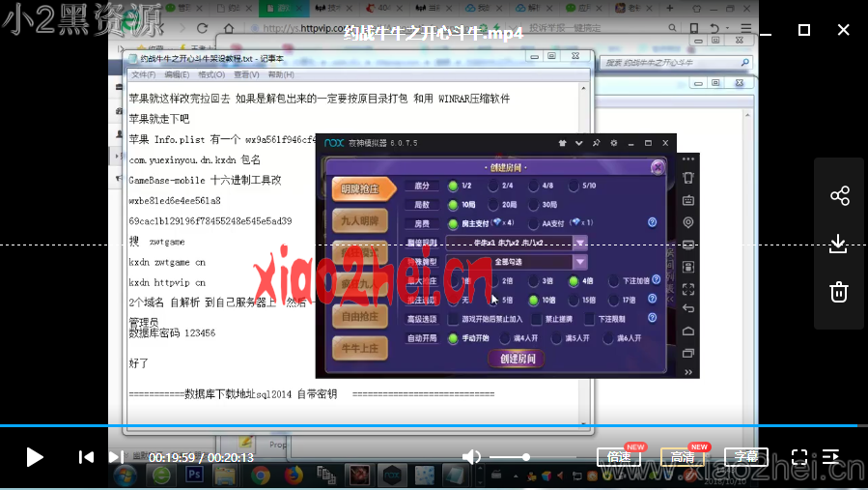Click the Nox fullscreen sidebar icon
The image size is (868, 490).
[688, 289]
